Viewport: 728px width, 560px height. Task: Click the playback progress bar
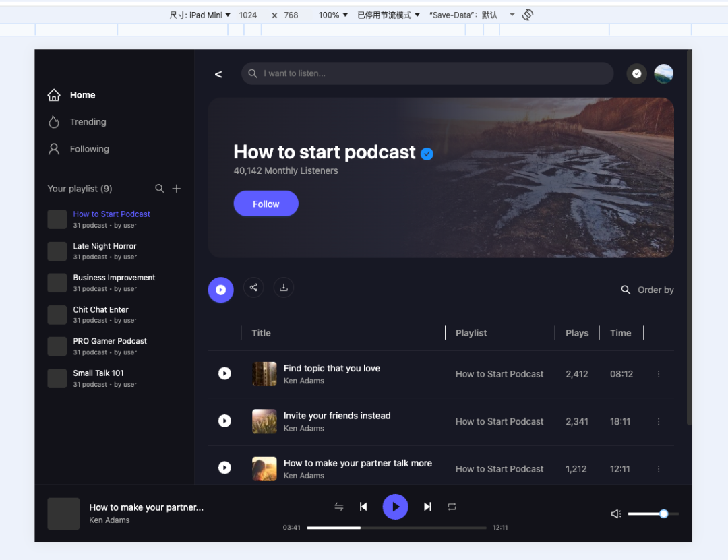pos(396,528)
